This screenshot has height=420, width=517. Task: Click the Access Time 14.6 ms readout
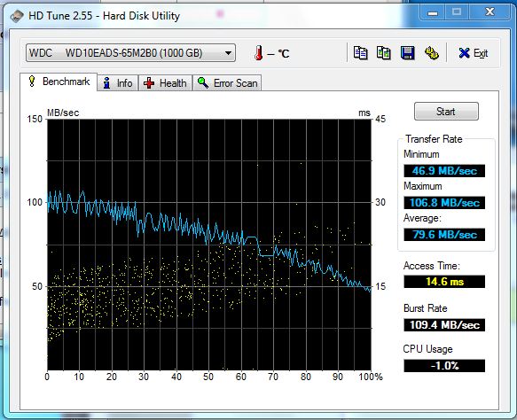point(444,282)
